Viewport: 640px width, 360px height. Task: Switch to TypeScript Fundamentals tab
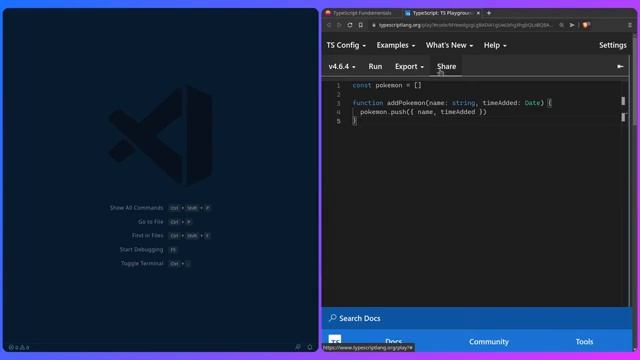click(362, 13)
